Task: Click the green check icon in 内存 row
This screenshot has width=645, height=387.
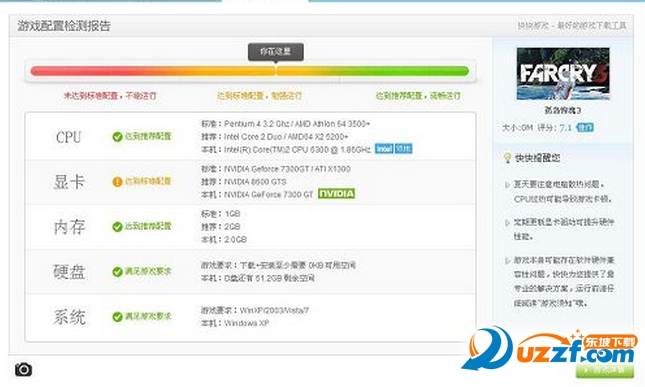Action: [x=117, y=227]
